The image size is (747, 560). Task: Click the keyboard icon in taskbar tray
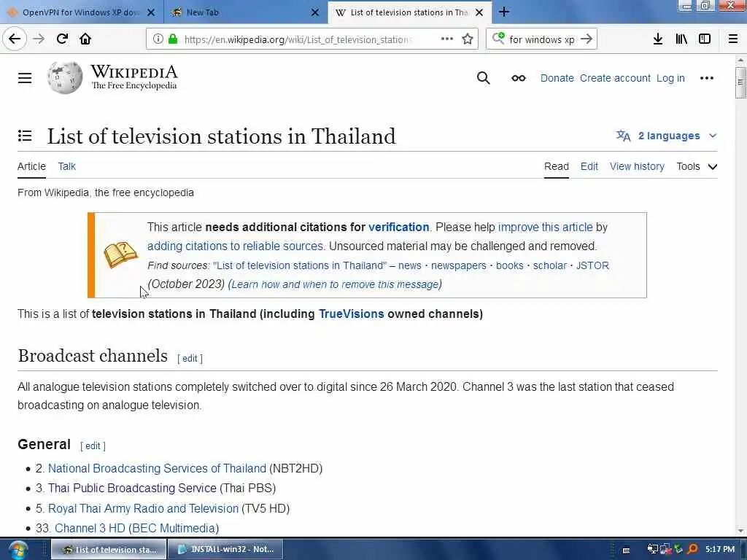[x=627, y=550]
